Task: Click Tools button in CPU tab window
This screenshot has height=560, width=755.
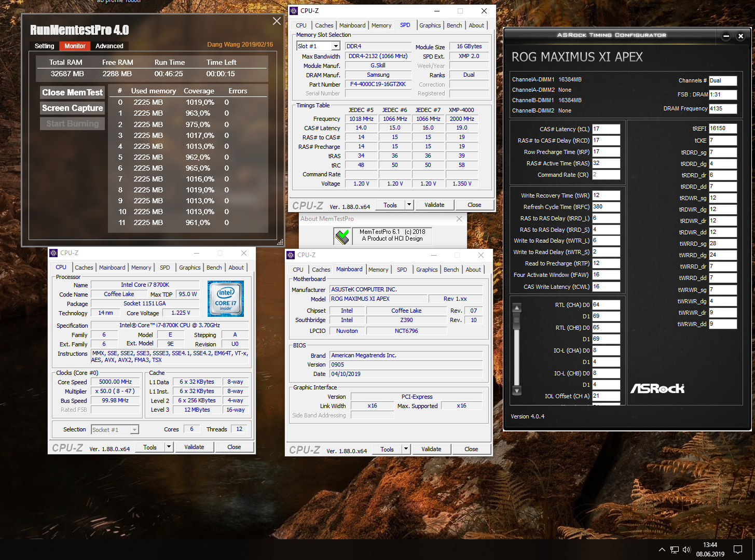Action: click(150, 447)
